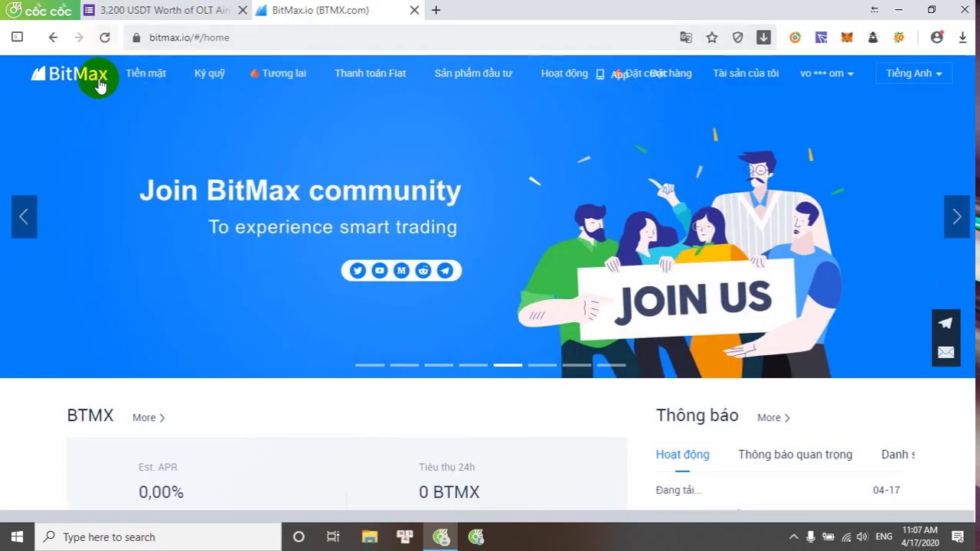Show hidden system tray icons
The image size is (980, 551).
point(793,536)
